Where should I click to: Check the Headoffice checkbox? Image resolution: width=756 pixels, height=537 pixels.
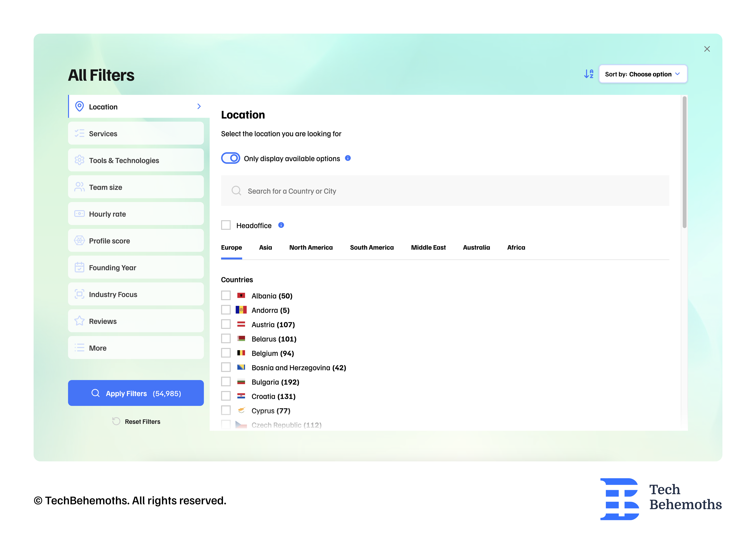pyautogui.click(x=226, y=225)
